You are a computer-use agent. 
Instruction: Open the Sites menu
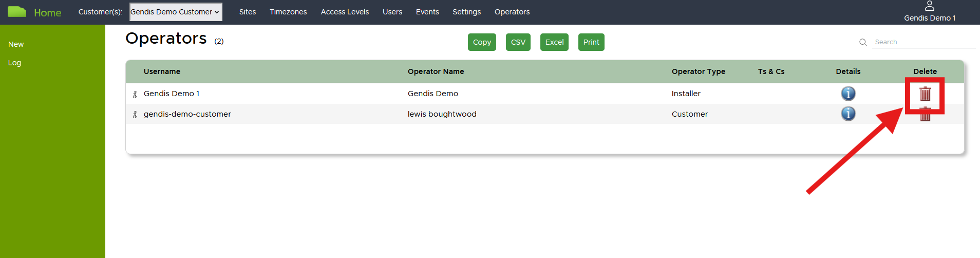[x=247, y=12]
